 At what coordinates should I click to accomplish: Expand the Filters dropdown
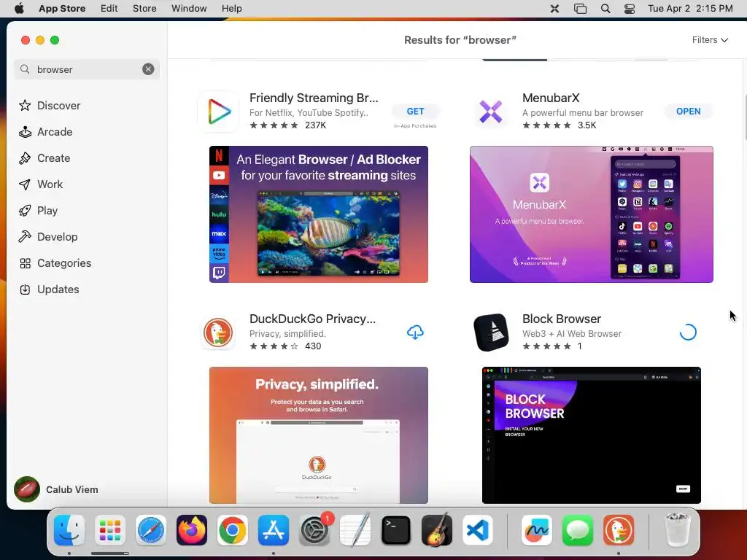[x=710, y=40]
